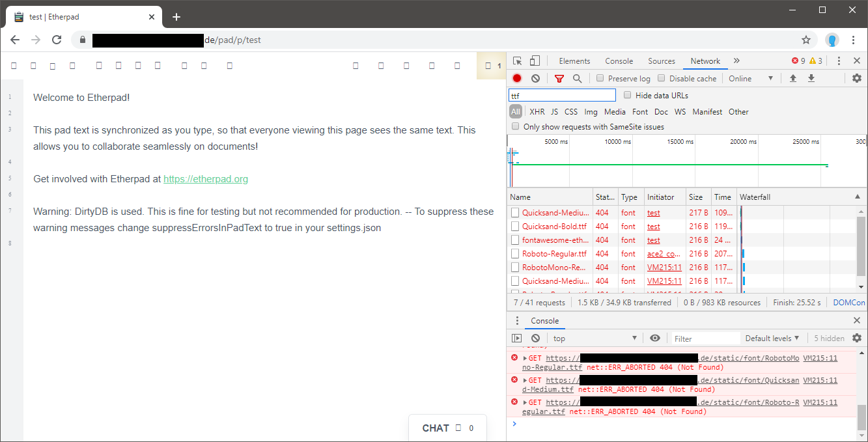Open the DevTools customize kebab menu

coord(839,61)
